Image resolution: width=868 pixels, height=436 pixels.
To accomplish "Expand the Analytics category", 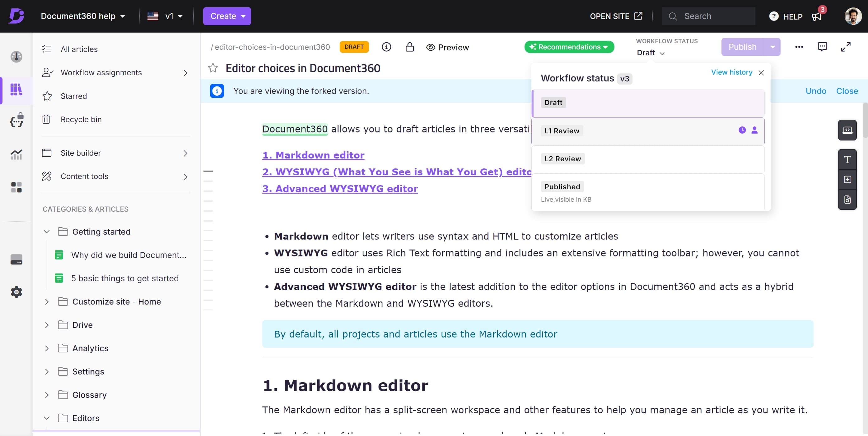I will (47, 348).
